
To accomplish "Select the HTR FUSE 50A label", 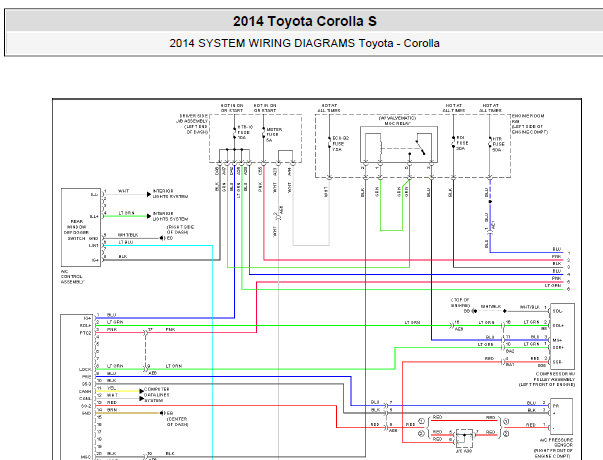I will click(x=498, y=144).
